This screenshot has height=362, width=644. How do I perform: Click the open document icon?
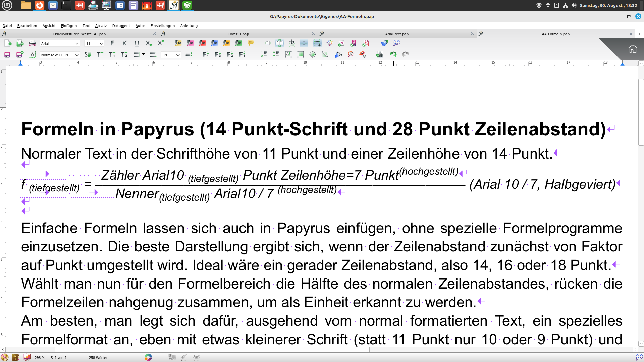coord(20,43)
